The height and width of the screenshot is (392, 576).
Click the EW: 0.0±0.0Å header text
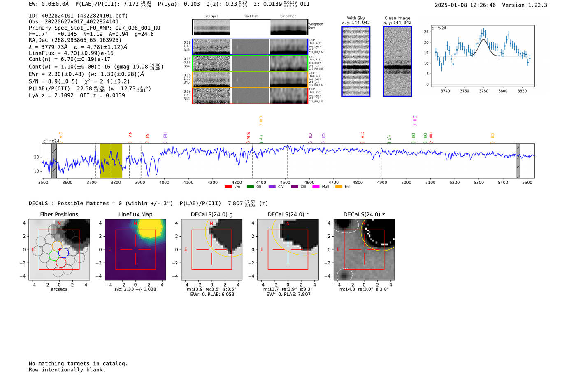click(49, 4)
